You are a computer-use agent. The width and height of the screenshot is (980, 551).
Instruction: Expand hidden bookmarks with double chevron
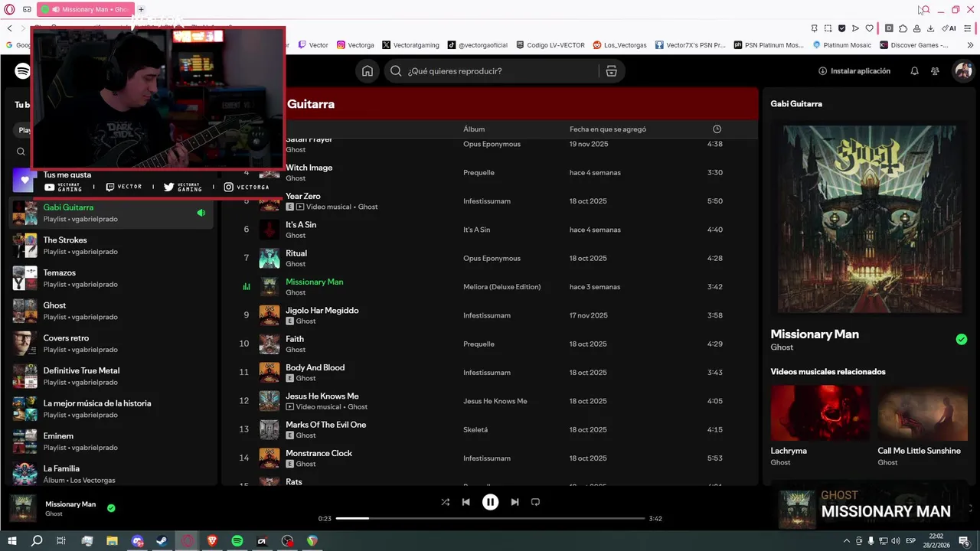pyautogui.click(x=970, y=45)
